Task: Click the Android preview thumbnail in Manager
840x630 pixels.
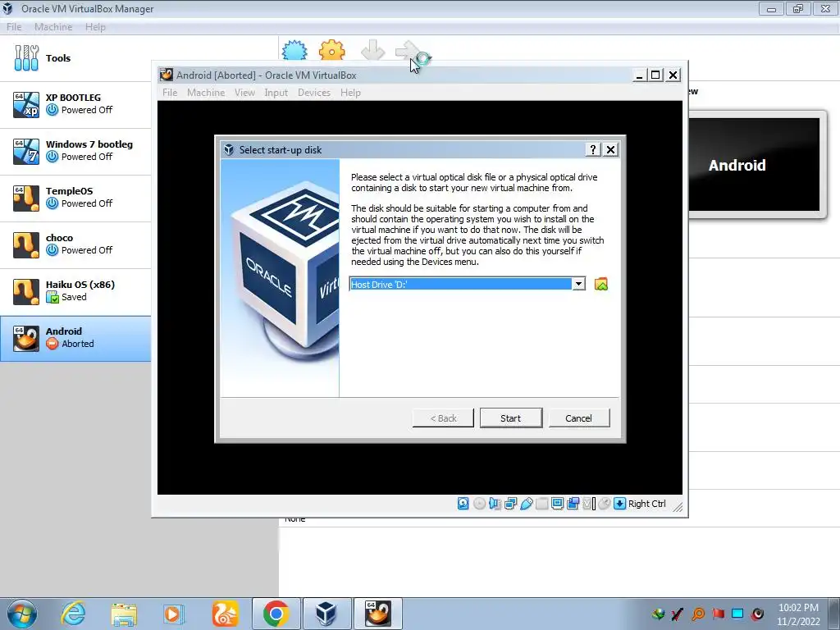Action: 756,164
